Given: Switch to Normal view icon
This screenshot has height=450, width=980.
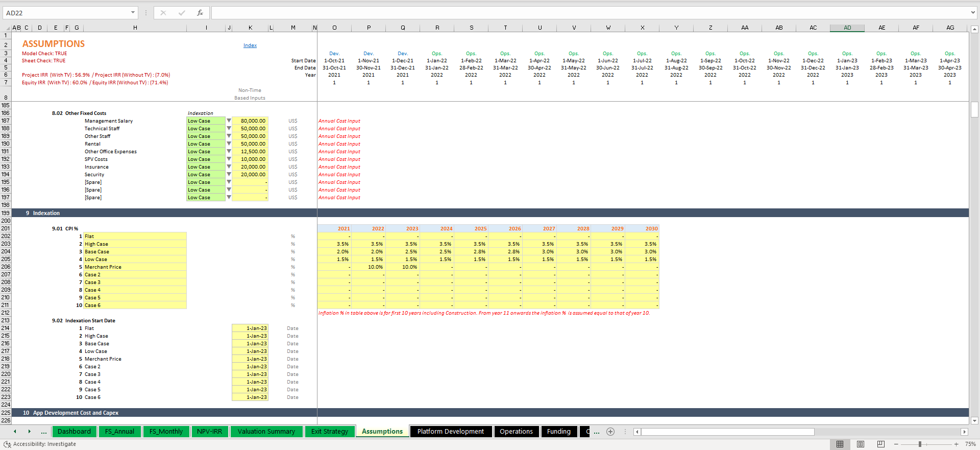Looking at the screenshot, I should point(840,444).
